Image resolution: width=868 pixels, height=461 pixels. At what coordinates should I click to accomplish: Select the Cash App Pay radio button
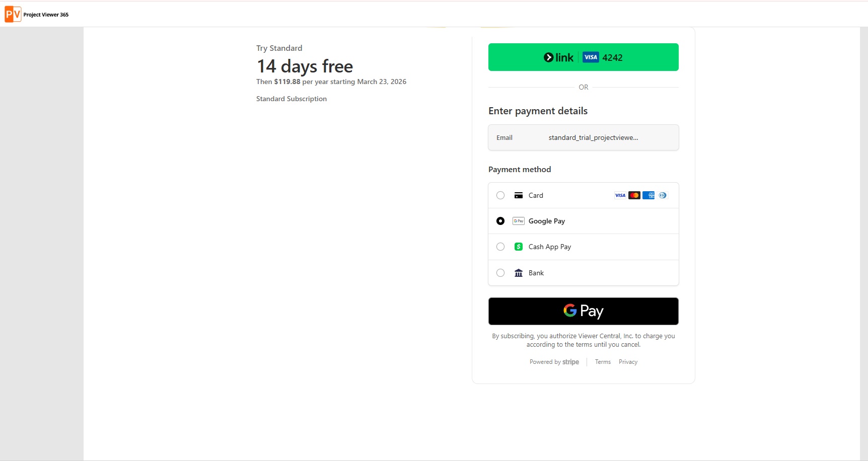point(500,247)
